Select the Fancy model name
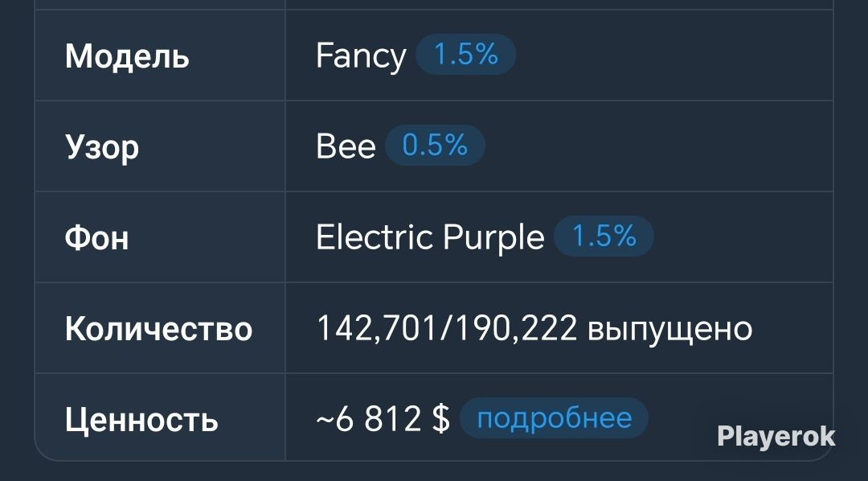Image resolution: width=868 pixels, height=481 pixels. (361, 56)
